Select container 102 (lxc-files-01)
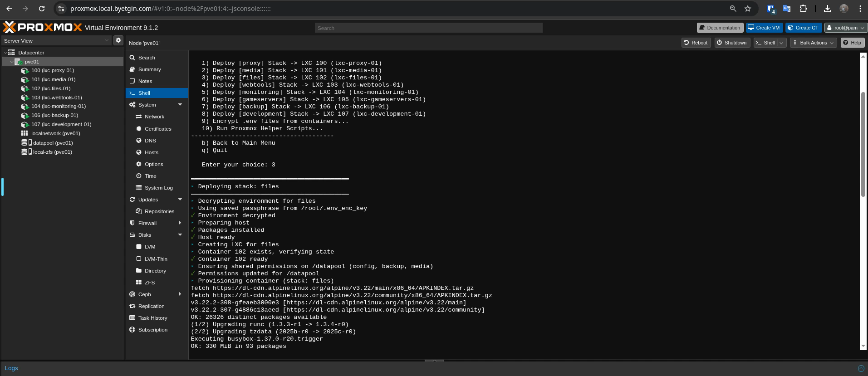Screen dimensions: 868x376 point(51,88)
